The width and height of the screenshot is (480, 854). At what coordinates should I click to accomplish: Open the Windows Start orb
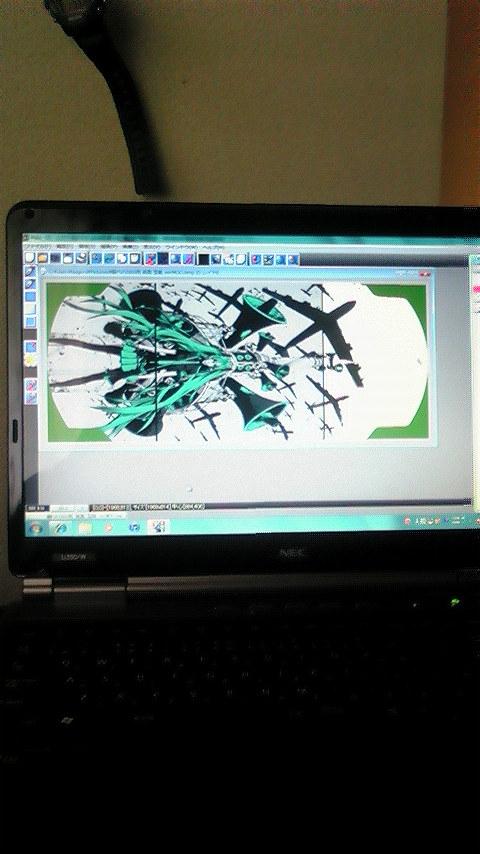pos(36,528)
